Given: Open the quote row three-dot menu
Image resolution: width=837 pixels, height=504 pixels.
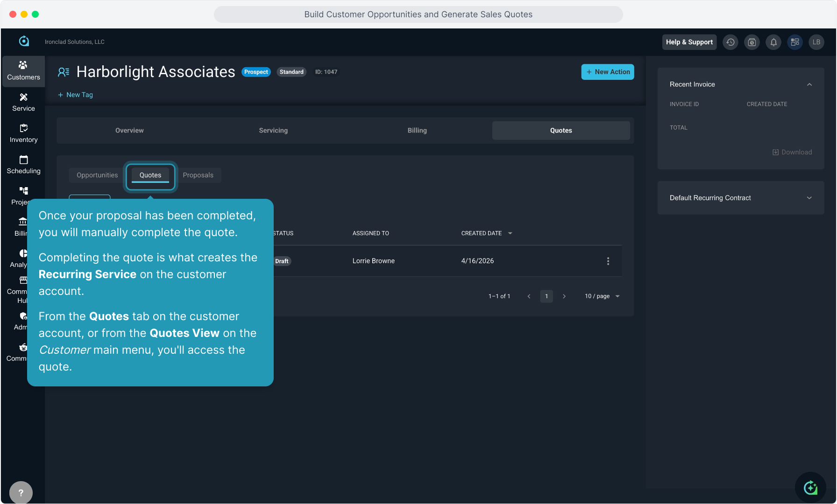Looking at the screenshot, I should tap(608, 261).
